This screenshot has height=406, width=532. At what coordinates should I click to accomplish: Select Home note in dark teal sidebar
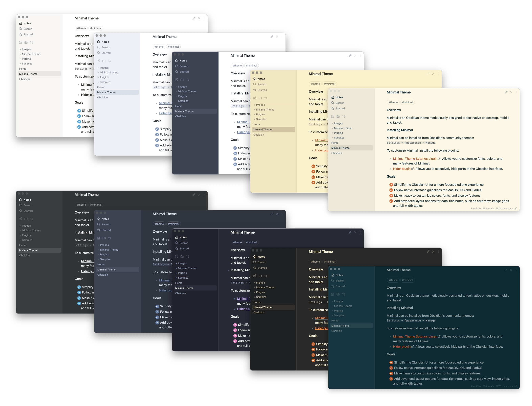pyautogui.click(x=335, y=321)
